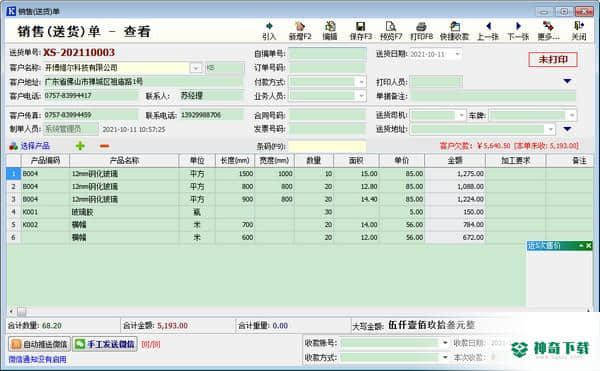Click the K002 product code cell

click(45, 225)
